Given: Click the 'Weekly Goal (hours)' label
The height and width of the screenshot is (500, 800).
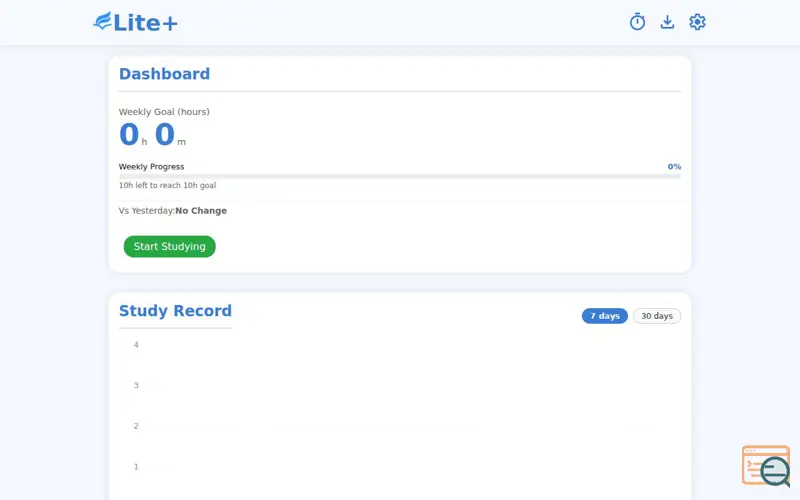Looking at the screenshot, I should (164, 112).
